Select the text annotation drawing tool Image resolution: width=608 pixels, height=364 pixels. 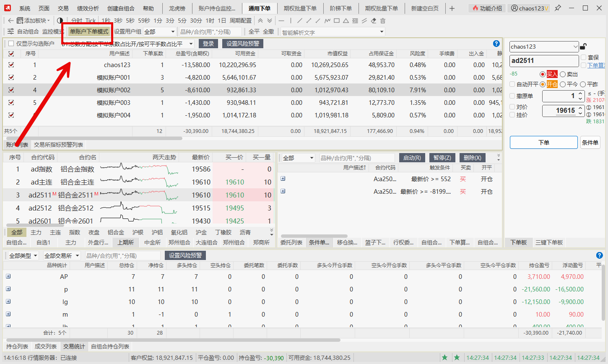(355, 21)
